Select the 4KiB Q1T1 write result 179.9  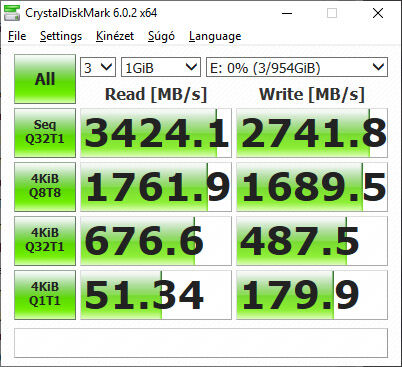tap(312, 295)
